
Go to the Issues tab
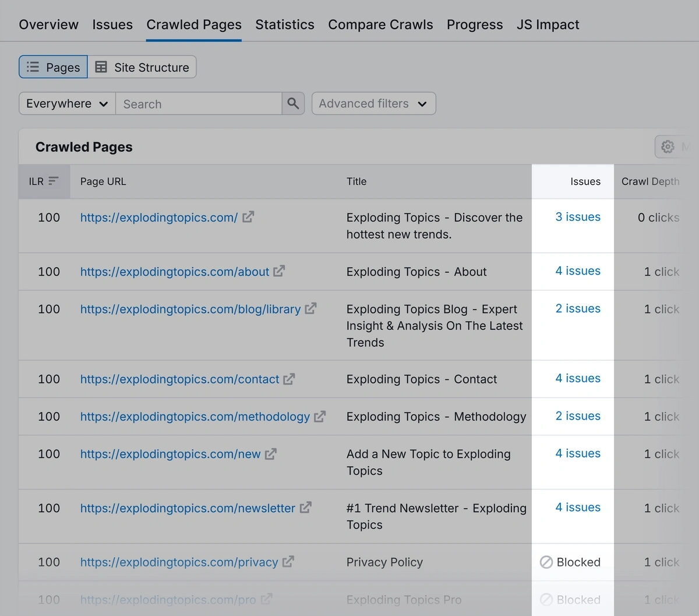[112, 24]
